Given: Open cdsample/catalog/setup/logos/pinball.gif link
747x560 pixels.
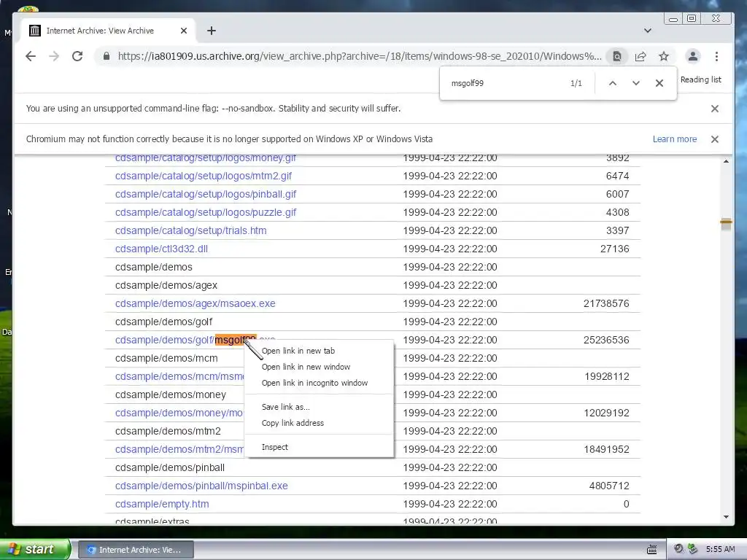Looking at the screenshot, I should 206,194.
